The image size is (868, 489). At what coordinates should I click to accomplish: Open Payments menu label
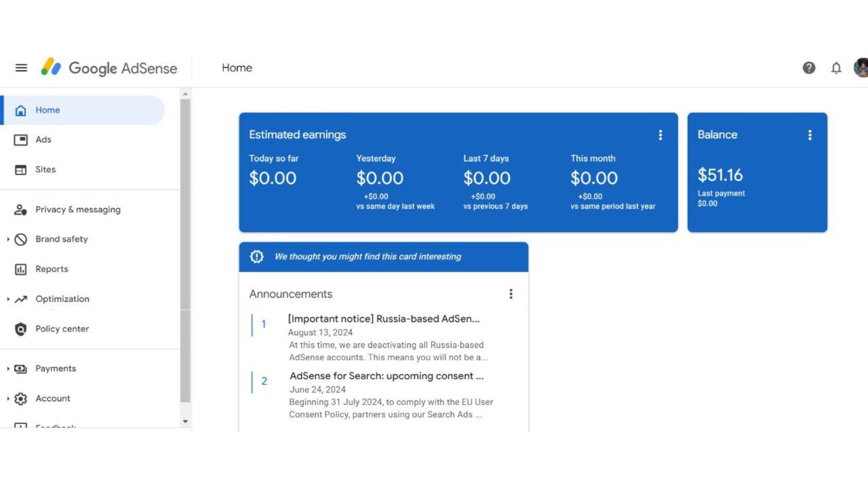(55, 369)
